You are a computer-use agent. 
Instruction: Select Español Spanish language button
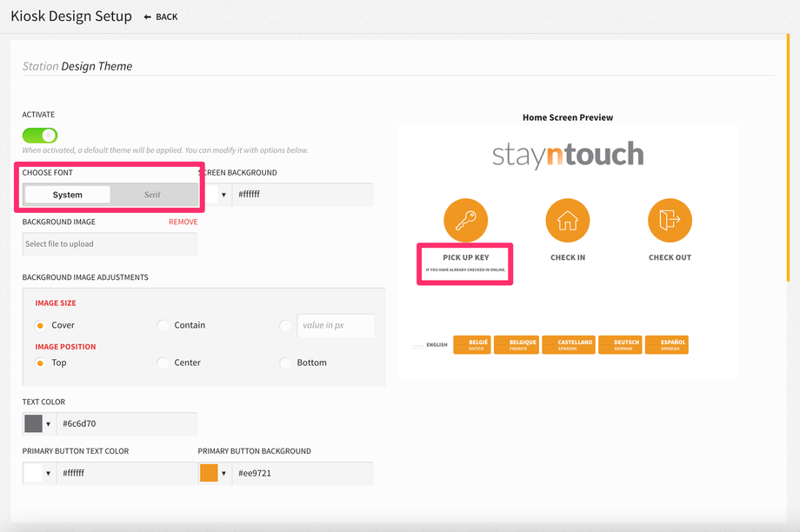click(x=666, y=345)
